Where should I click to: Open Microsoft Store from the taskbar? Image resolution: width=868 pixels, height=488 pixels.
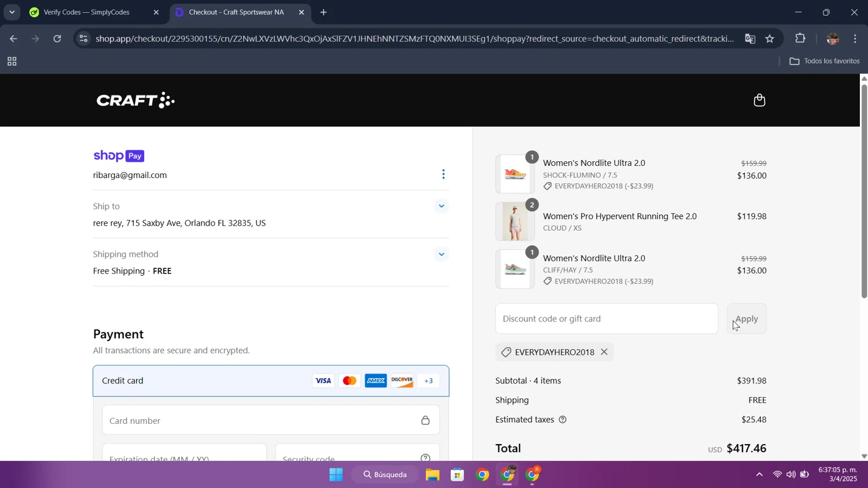pyautogui.click(x=458, y=475)
